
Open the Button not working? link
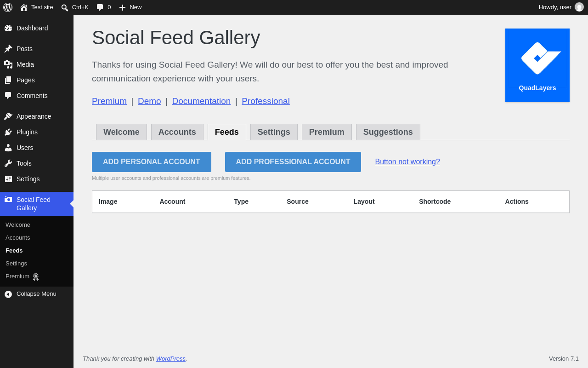[407, 162]
